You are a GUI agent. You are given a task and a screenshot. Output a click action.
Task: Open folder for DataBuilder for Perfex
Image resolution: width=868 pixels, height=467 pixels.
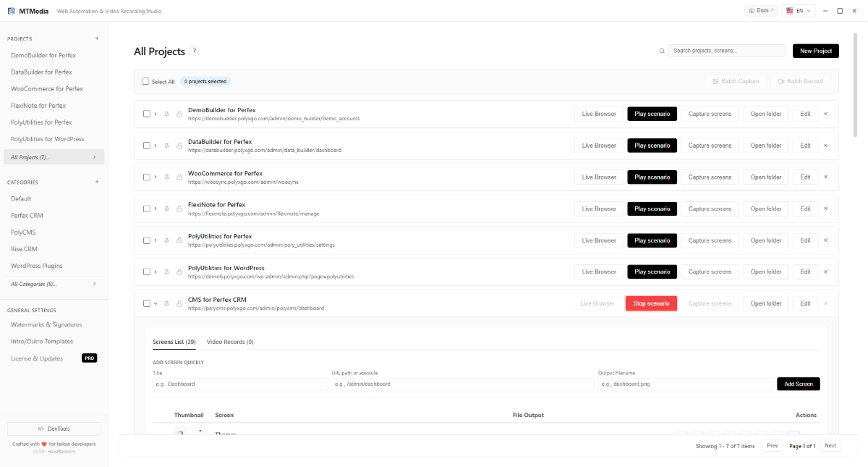766,146
